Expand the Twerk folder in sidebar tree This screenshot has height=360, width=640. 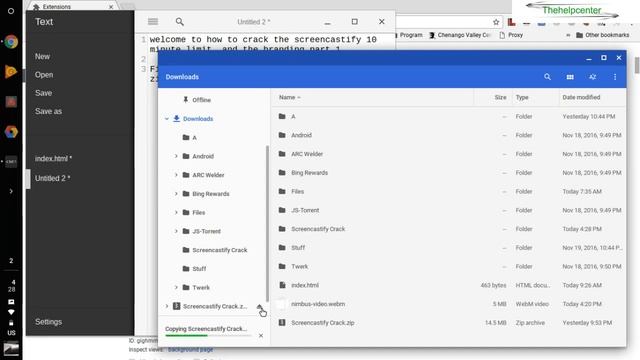coord(176,287)
